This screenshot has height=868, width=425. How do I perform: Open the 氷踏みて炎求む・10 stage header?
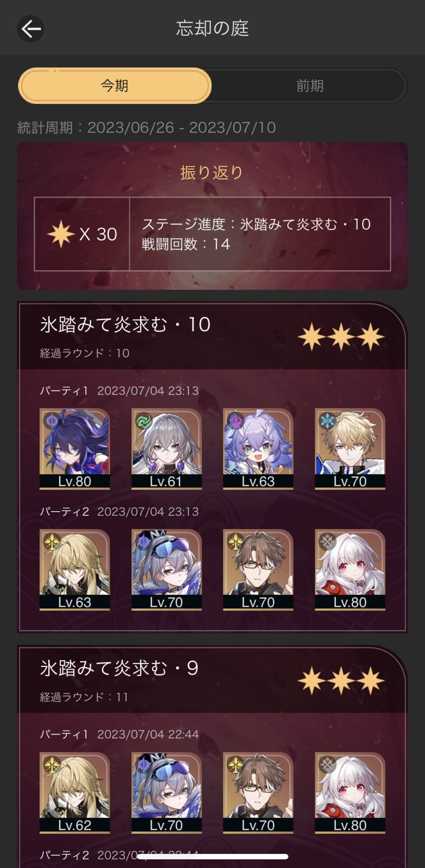point(212,336)
